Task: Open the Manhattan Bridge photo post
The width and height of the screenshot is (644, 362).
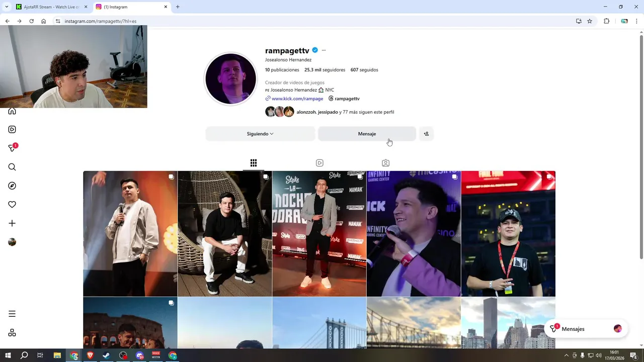Action: [319, 323]
